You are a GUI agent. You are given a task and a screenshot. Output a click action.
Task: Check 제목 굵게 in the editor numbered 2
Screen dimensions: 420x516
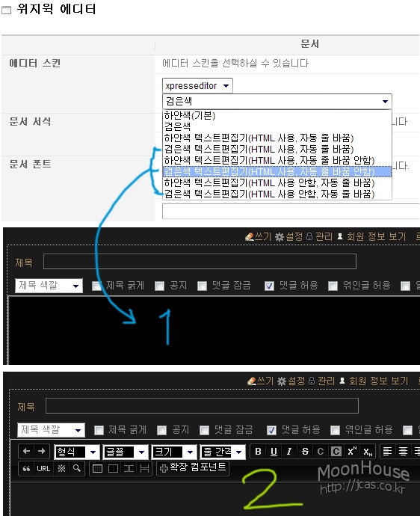99,430
